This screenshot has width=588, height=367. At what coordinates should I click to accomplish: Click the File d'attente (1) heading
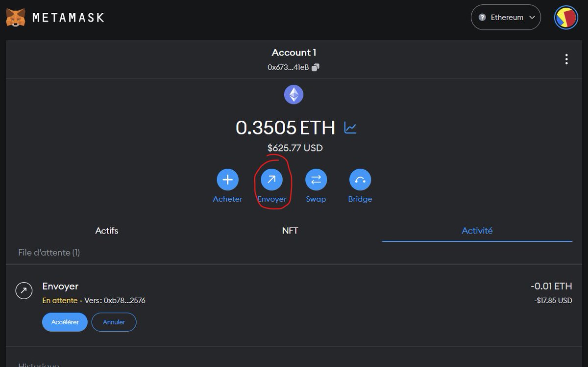pos(49,253)
